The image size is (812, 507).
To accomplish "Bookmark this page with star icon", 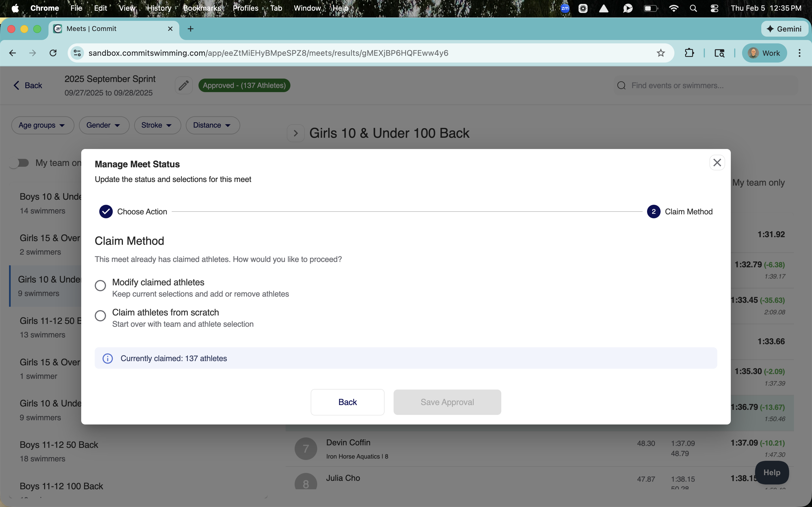I will pos(660,53).
